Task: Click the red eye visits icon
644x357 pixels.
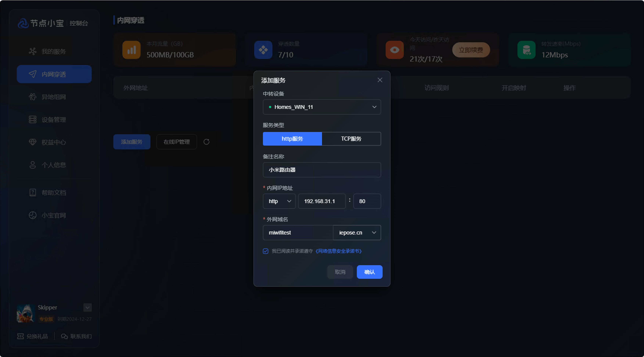Action: (395, 50)
